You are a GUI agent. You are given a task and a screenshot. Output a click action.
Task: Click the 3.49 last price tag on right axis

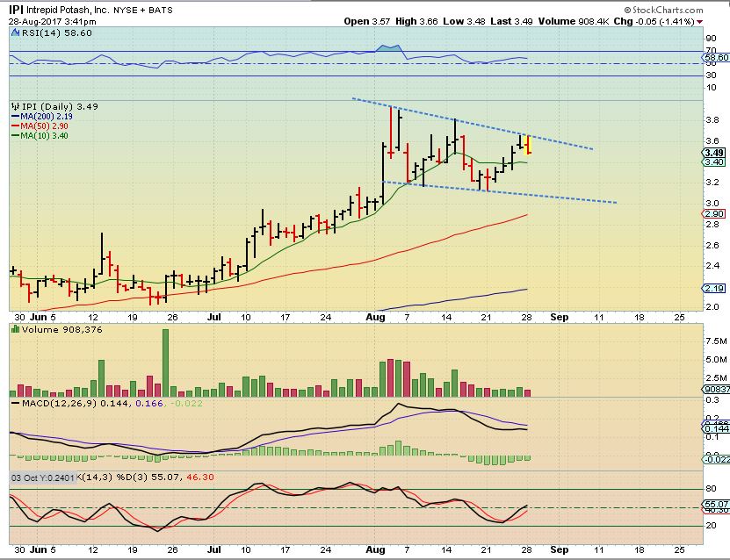[713, 153]
